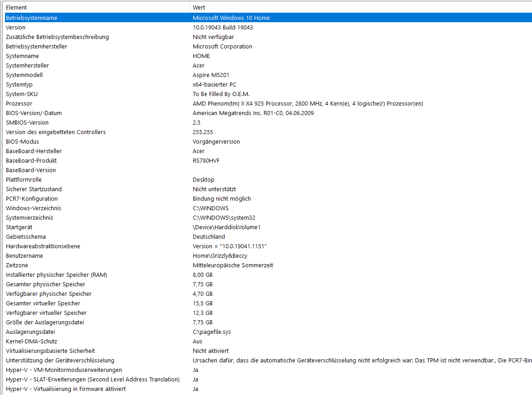Select 'Verfügbarer virtueller Speicher' row
This screenshot has width=532, height=395.
tap(268, 312)
